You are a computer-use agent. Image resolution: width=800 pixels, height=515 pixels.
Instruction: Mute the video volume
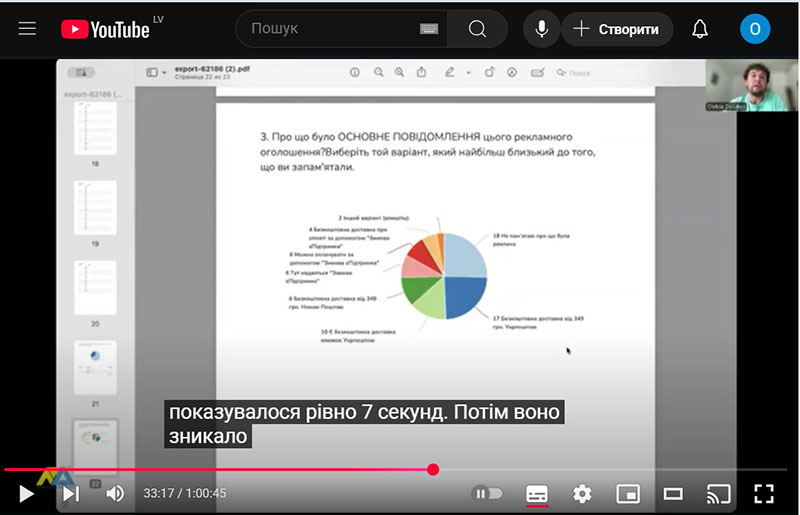coord(115,493)
